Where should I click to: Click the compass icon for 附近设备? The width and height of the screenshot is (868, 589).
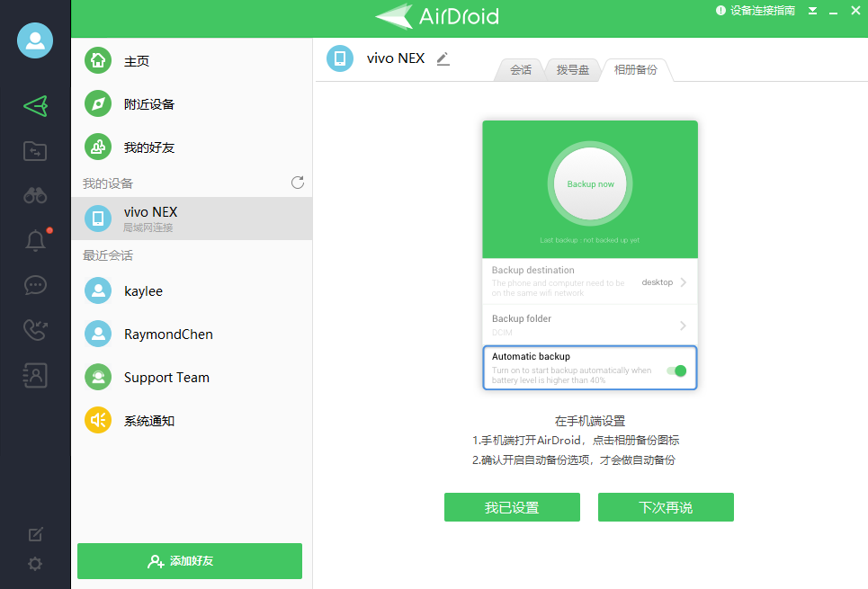coord(98,103)
